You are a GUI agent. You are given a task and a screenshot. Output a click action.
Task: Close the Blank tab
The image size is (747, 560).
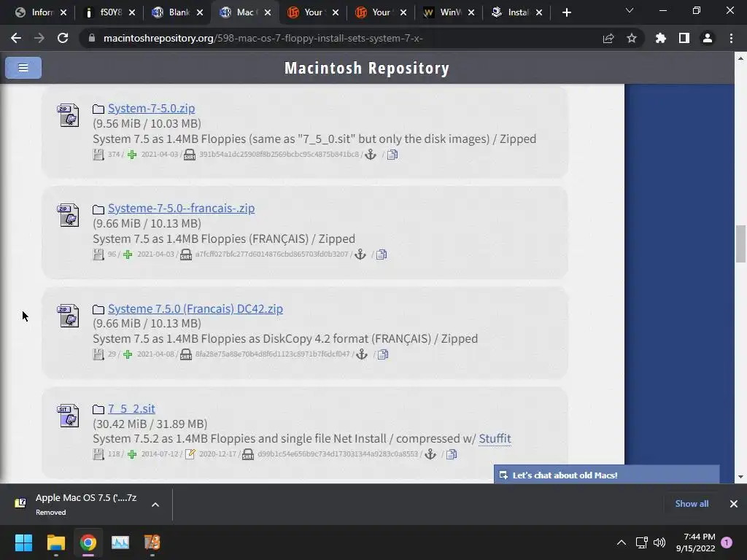point(200,12)
